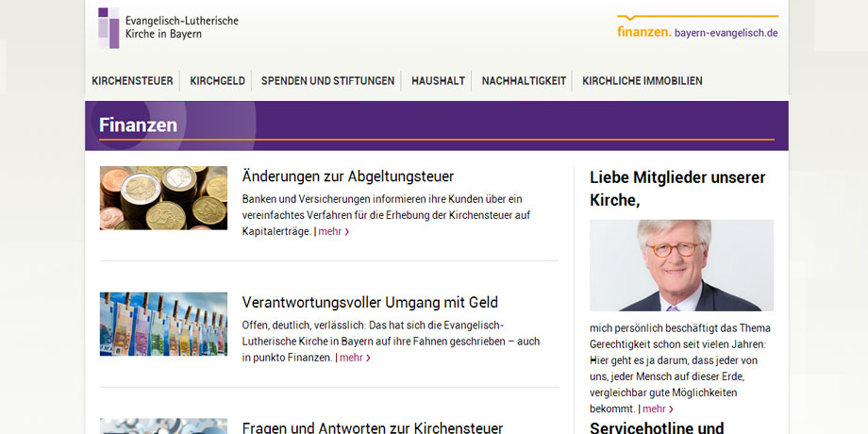Open the banknotes on clothesline thumbnail
This screenshot has height=434, width=868.
point(163,324)
